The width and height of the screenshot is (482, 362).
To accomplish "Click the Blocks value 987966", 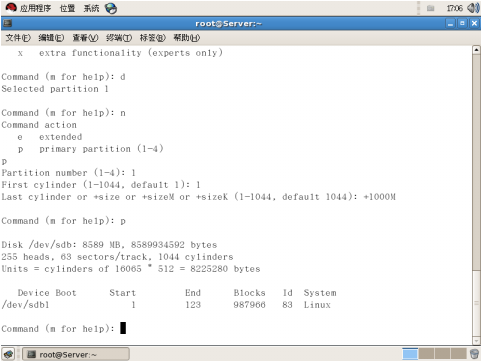I will click(x=249, y=305).
